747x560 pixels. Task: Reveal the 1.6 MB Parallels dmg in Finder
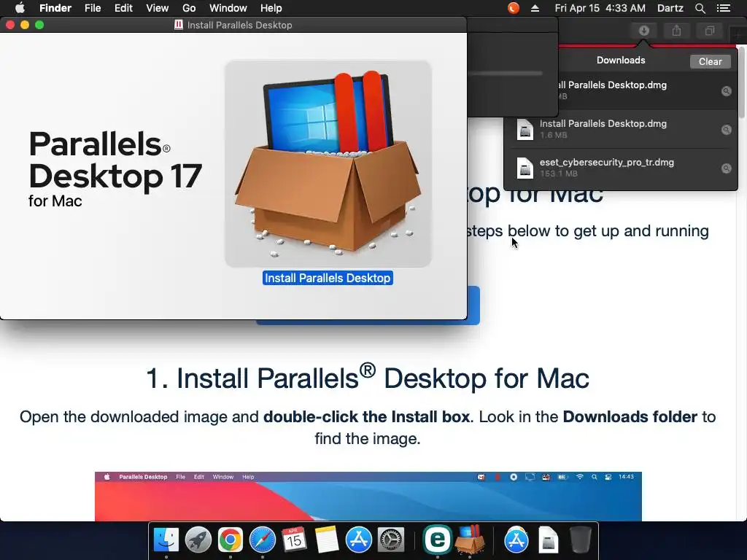click(726, 130)
